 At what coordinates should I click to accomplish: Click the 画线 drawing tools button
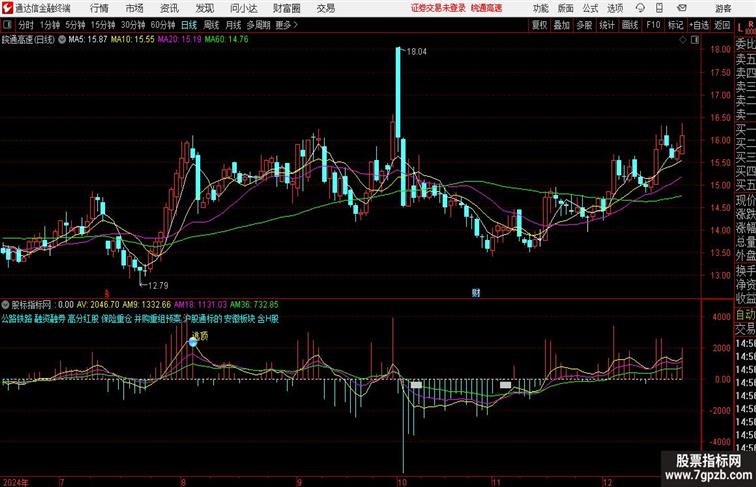(630, 25)
